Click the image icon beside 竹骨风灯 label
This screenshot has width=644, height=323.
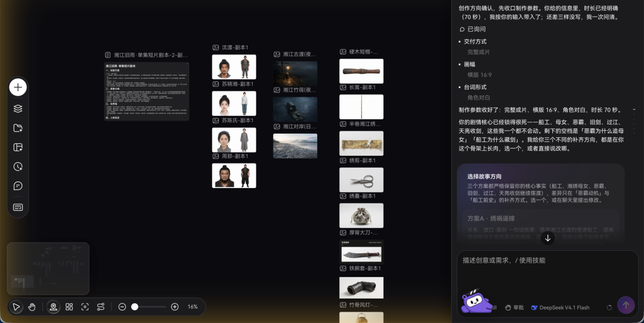[343, 305]
